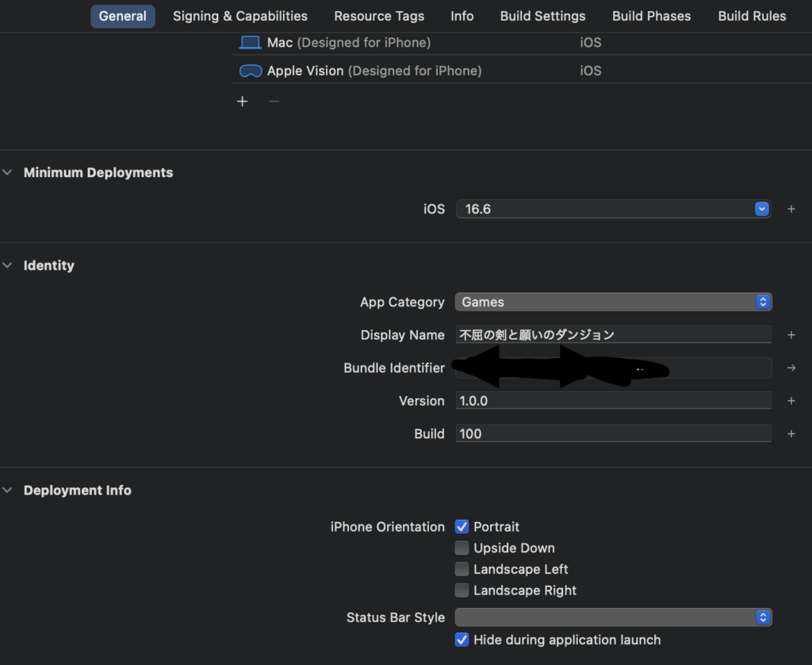The image size is (812, 665).
Task: Open the App Category Games dropdown
Action: [613, 302]
